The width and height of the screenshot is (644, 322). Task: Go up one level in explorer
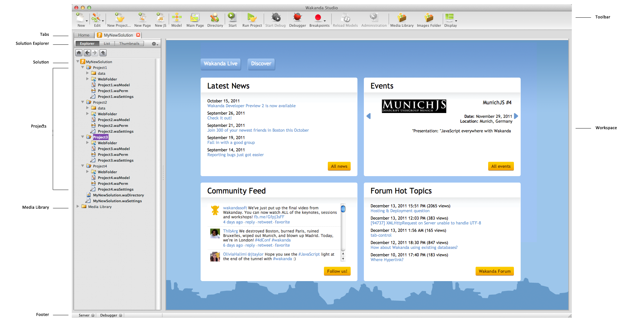pyautogui.click(x=103, y=53)
